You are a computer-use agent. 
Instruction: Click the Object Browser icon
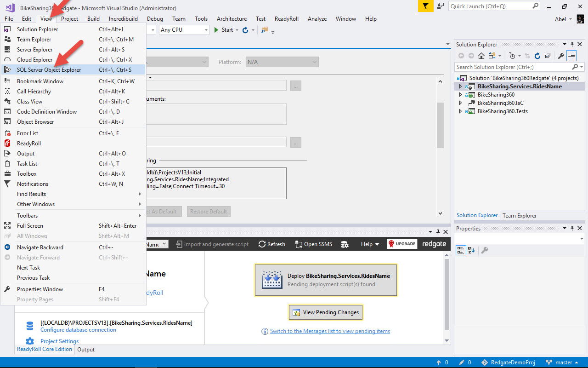(7, 122)
